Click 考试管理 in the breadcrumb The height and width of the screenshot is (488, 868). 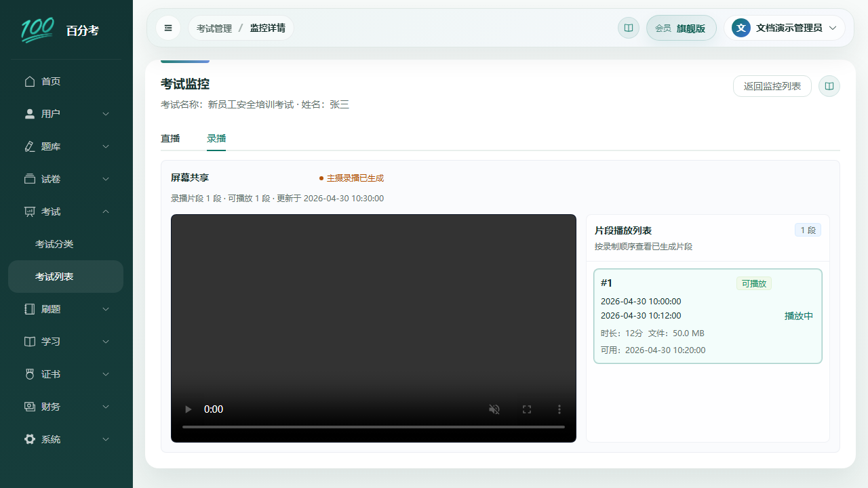point(214,28)
